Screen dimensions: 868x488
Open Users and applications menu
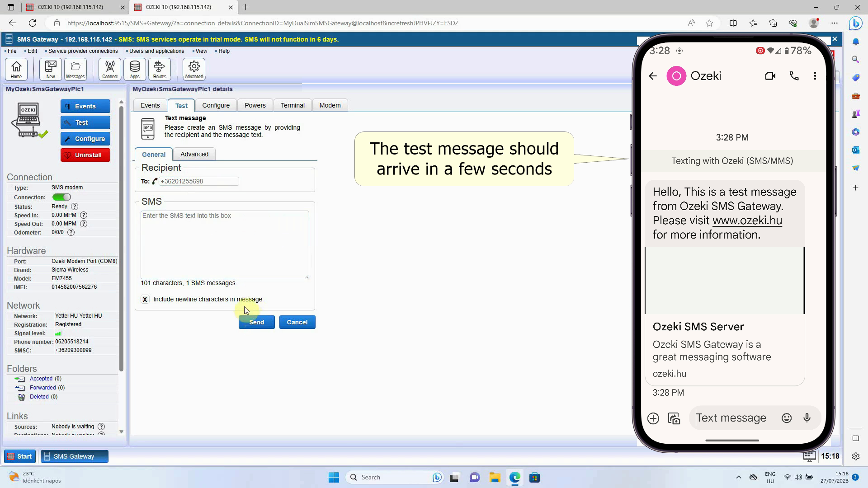156,51
